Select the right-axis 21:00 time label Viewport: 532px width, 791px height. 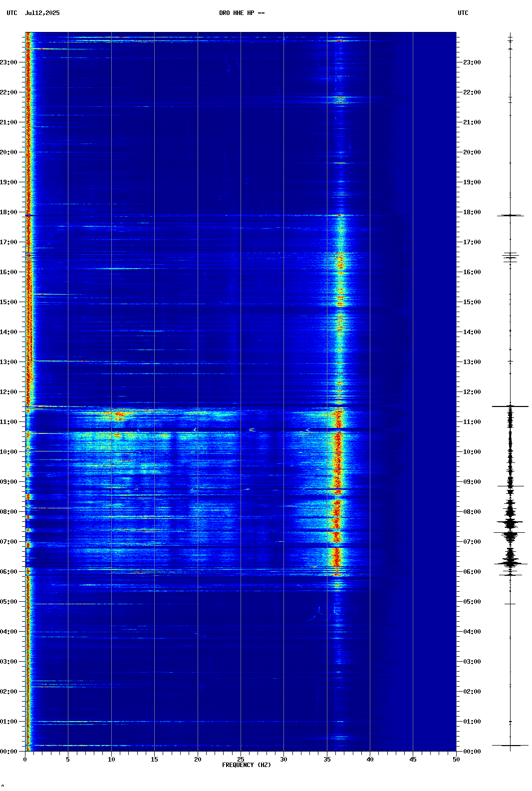pyautogui.click(x=472, y=122)
